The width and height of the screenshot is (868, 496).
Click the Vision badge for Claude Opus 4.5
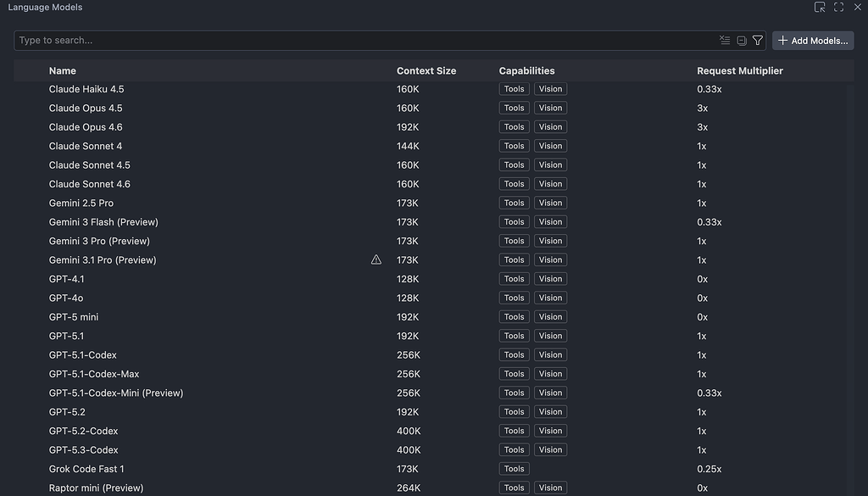pyautogui.click(x=550, y=108)
